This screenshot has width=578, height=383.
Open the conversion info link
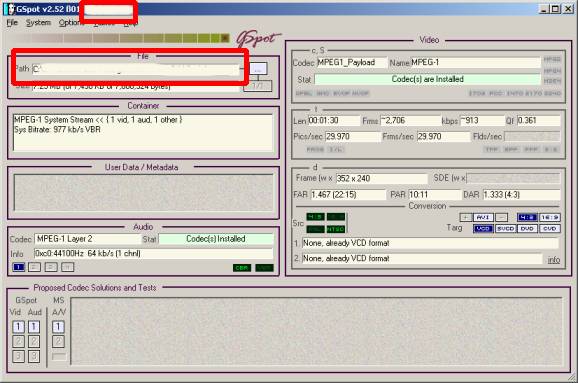pos(554,260)
